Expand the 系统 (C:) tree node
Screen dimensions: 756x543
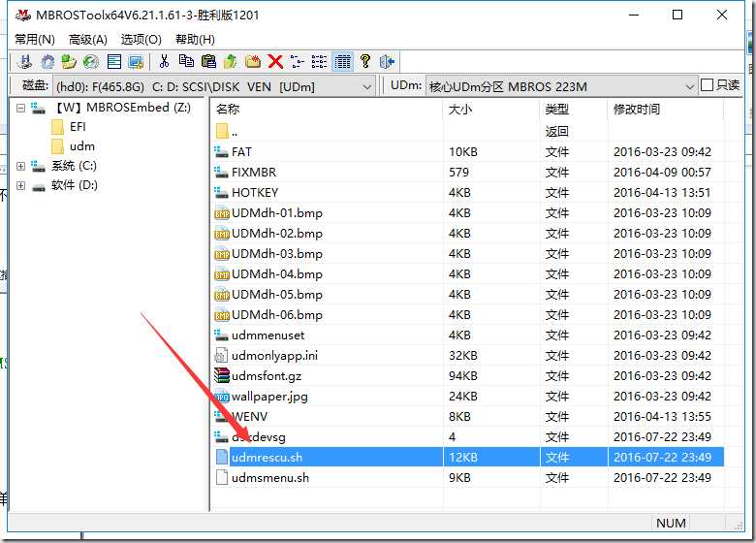pyautogui.click(x=20, y=166)
